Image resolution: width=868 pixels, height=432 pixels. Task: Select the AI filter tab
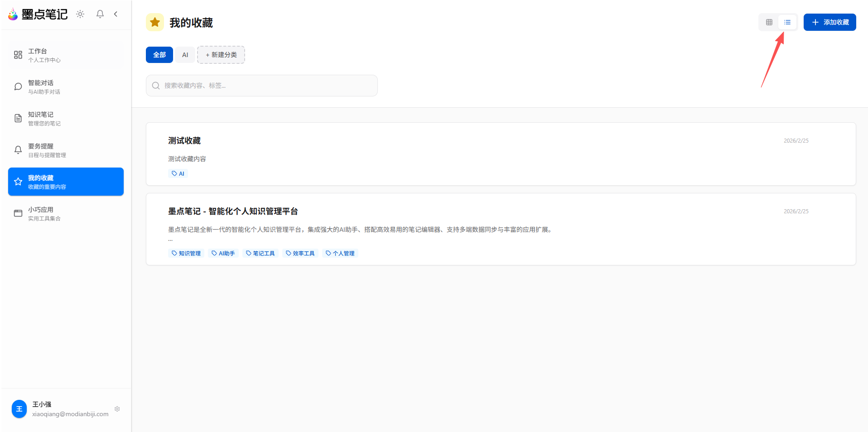[185, 54]
